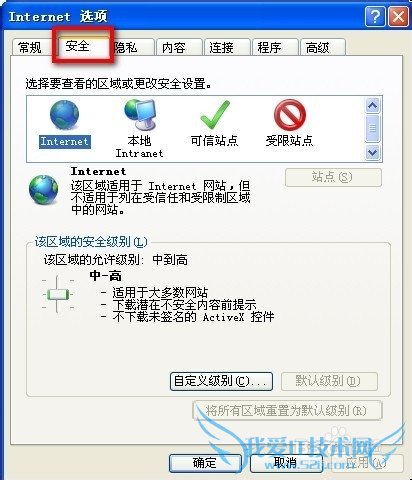Viewport: 412px width, 480px height.
Task: Select the Internet zone globe icon
Action: [64, 114]
